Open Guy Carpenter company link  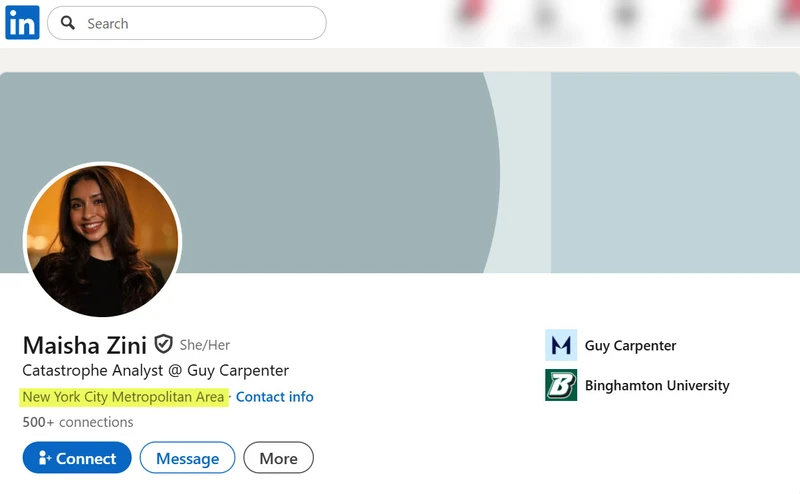point(630,345)
